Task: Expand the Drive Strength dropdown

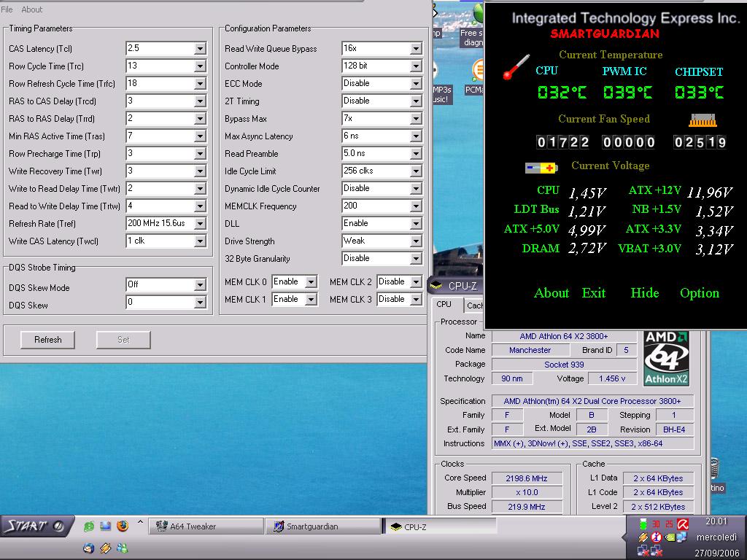Action: (416, 241)
